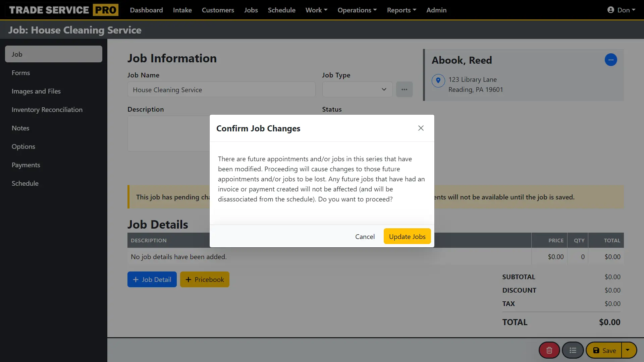Open the Reports menu

tap(401, 10)
